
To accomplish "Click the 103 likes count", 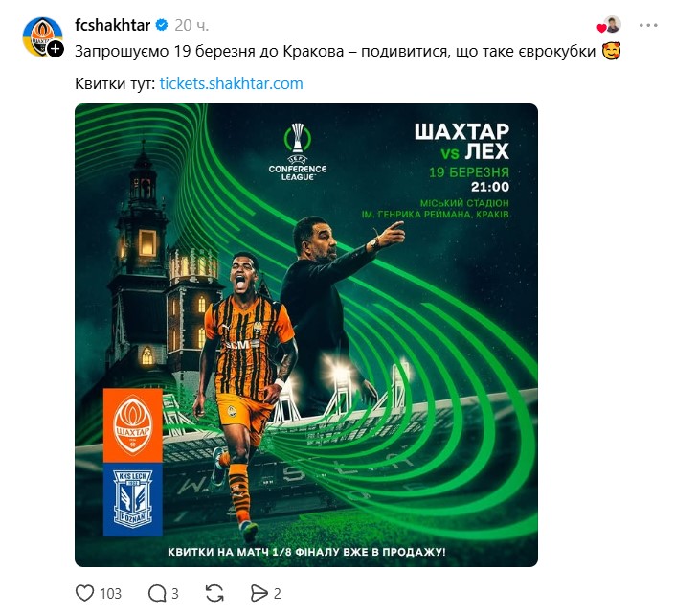I will 111,594.
